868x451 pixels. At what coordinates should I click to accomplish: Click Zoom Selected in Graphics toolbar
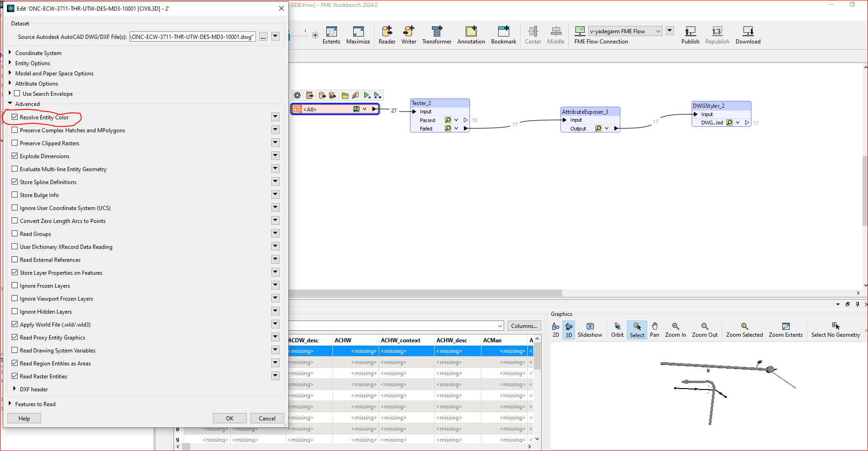coord(744,330)
